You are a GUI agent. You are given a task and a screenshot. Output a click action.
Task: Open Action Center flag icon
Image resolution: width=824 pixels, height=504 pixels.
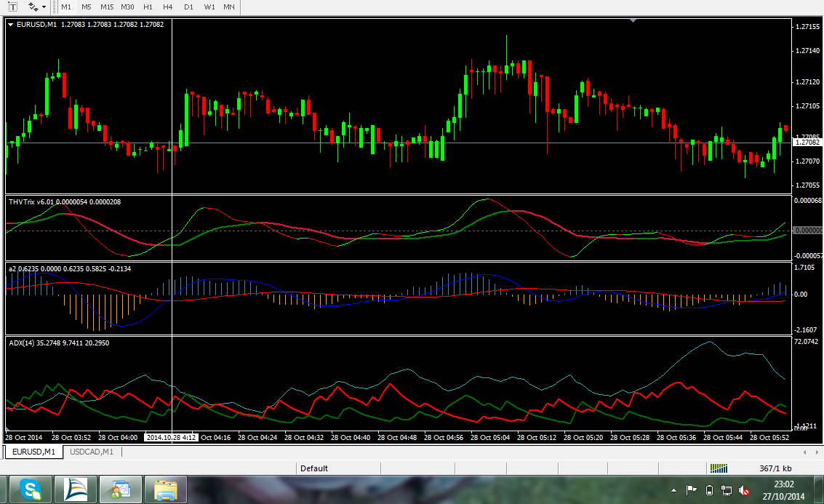(691, 490)
